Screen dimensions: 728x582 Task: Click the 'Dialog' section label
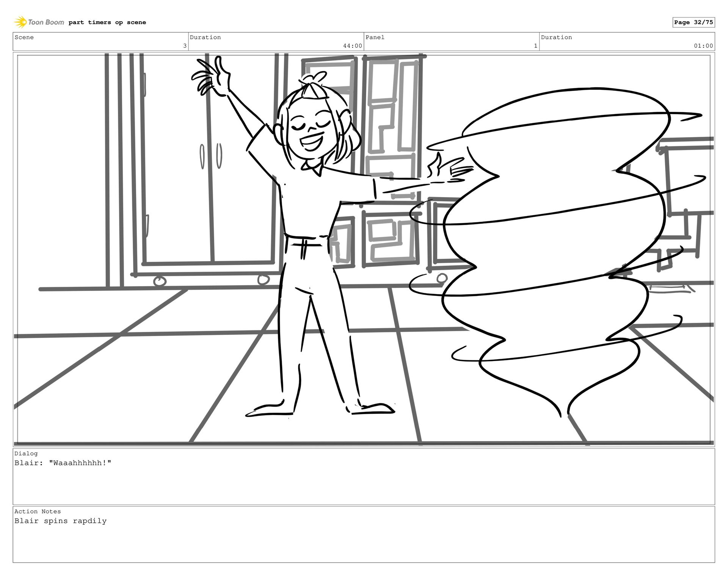(x=26, y=454)
